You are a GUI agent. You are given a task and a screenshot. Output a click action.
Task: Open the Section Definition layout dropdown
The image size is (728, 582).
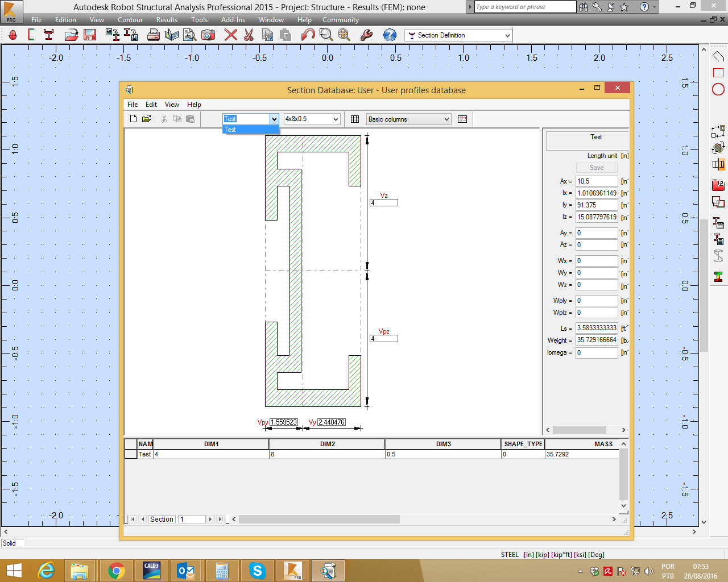click(x=506, y=35)
